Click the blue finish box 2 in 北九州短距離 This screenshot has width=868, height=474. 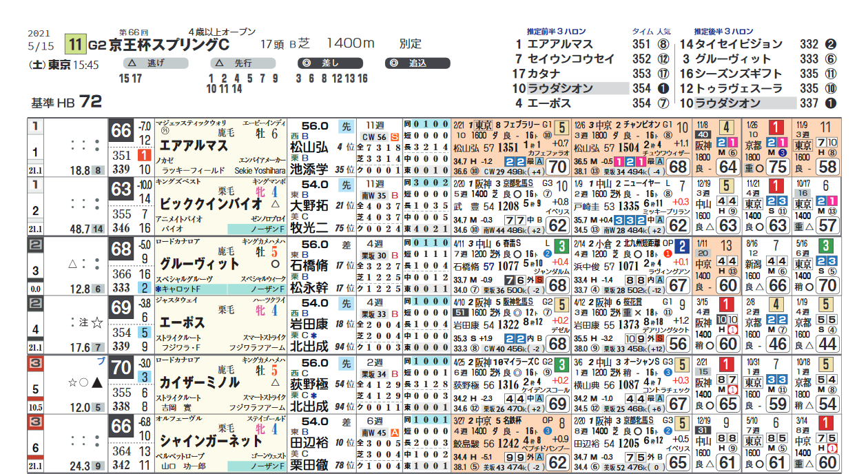coord(681,246)
